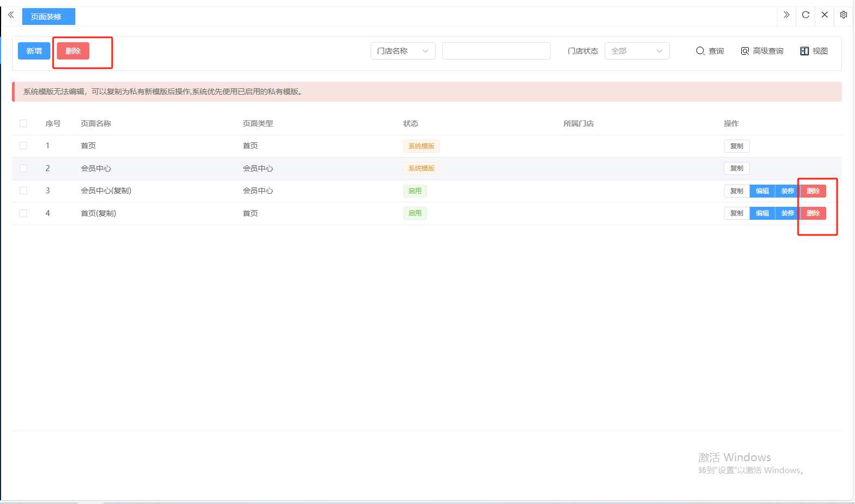This screenshot has width=855, height=504.
Task: Click 装修 for 首页(复制) row
Action: click(x=787, y=213)
